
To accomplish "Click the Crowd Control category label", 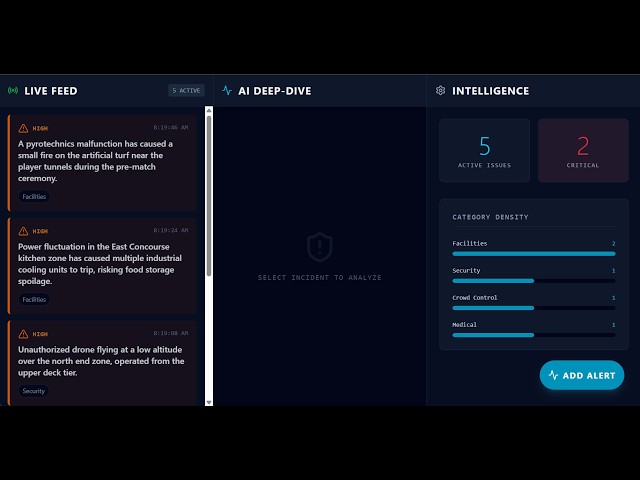I will (x=475, y=298).
